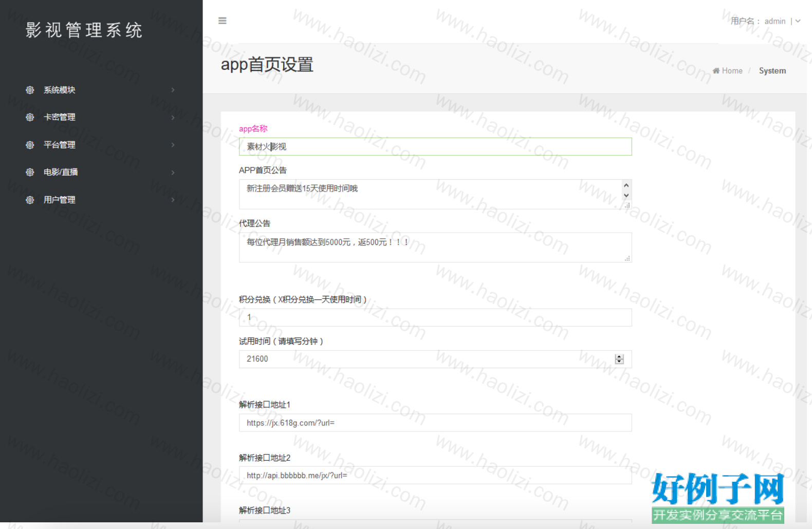Click the Home breadcrumb house icon
The width and height of the screenshot is (812, 529).
pos(716,71)
